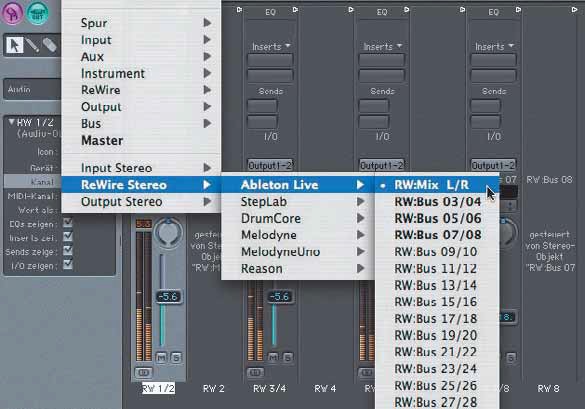The height and width of the screenshot is (409, 585).
Task: Open the Output1-2 selector on RW 7/8 strip
Action: click(493, 165)
